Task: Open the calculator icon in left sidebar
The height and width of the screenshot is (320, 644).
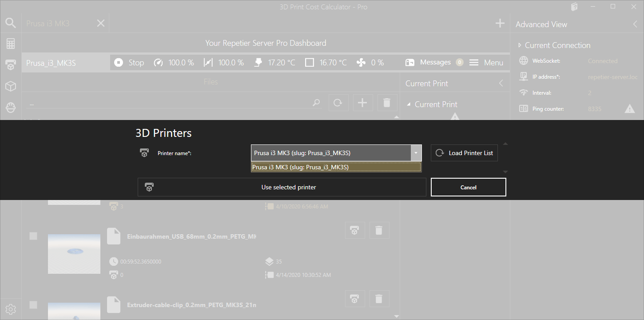Action: pyautogui.click(x=11, y=44)
